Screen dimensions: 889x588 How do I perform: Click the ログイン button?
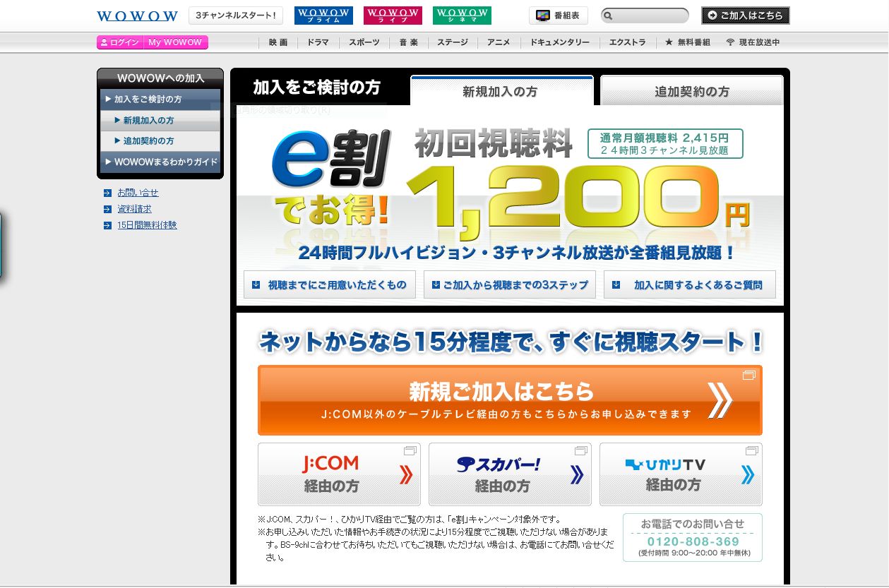[x=120, y=42]
